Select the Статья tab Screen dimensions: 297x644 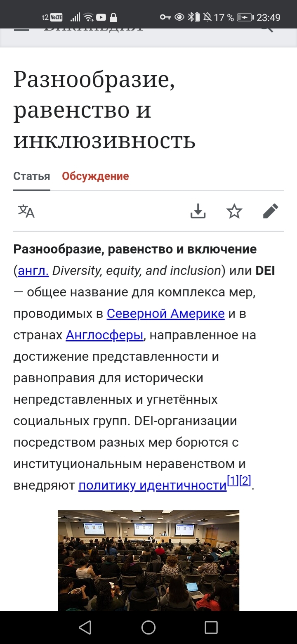point(32,176)
